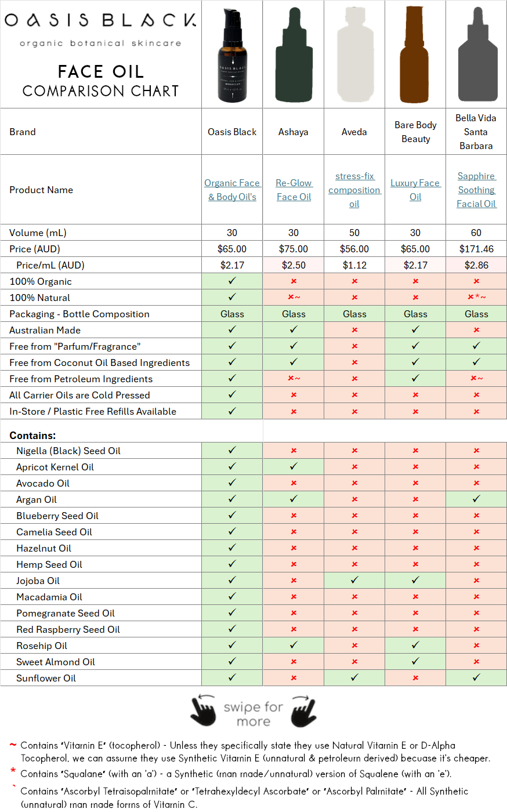Toggle Oasis Black's 100% Organic checkmark
Screen dimensions: 507x812
(x=231, y=281)
